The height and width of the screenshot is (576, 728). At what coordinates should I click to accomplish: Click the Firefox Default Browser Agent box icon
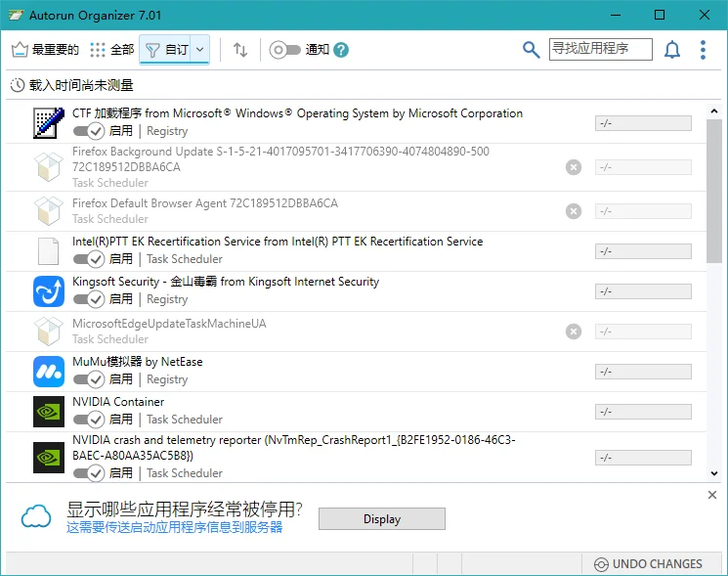[x=49, y=211]
